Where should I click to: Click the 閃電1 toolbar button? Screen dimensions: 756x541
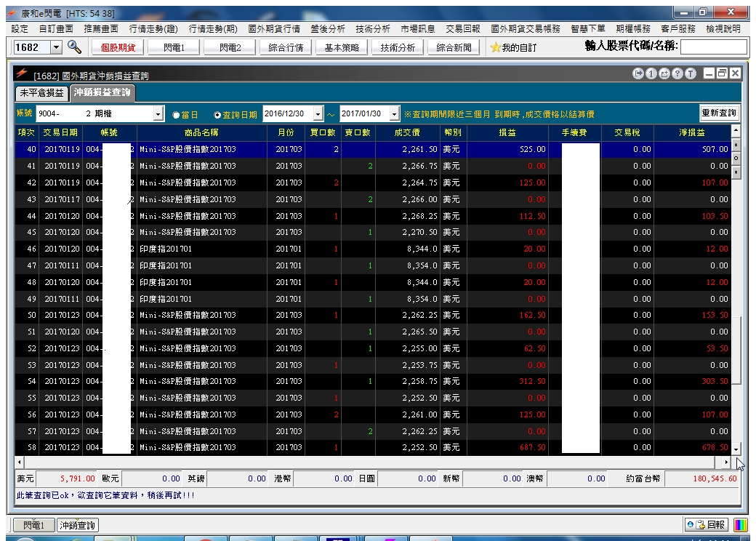point(174,47)
